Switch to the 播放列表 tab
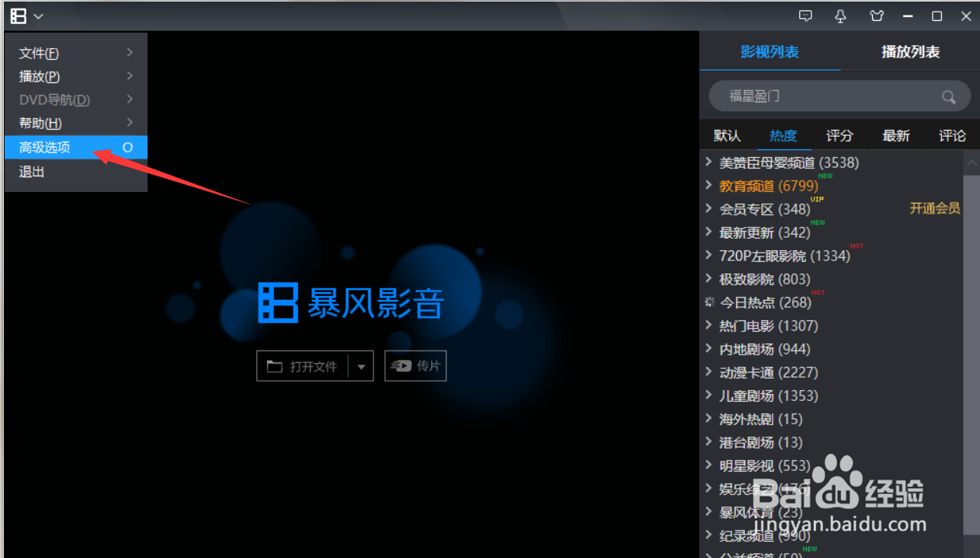 coord(910,52)
